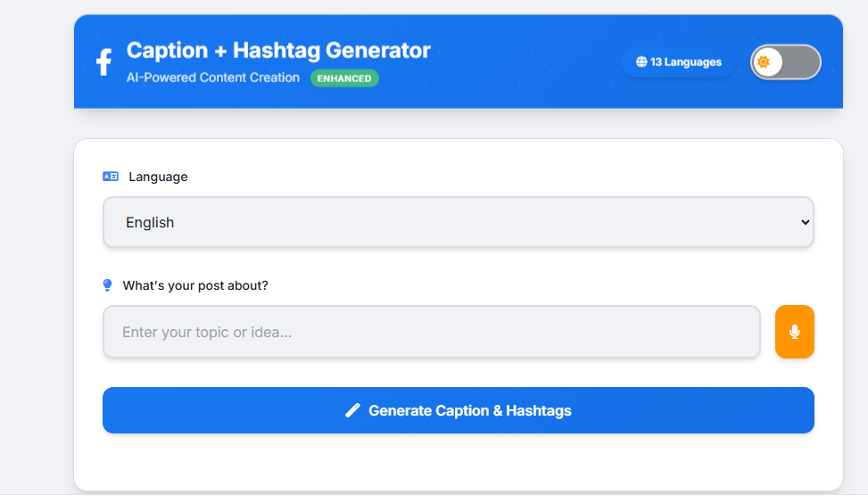Click the lightbulb icon beside post question
The image size is (868, 503).
107,285
